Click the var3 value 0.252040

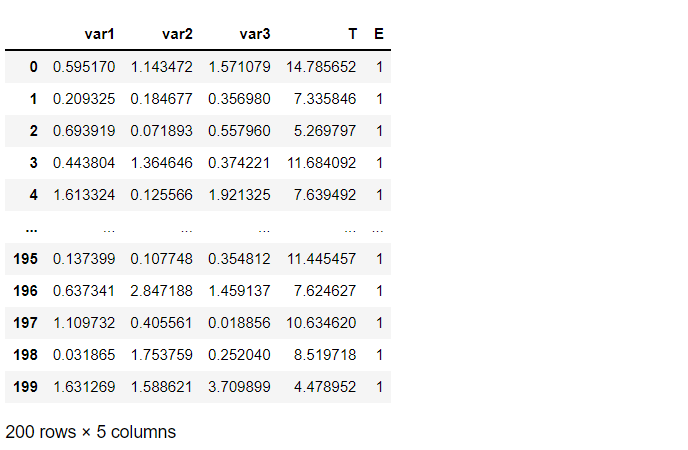pyautogui.click(x=239, y=355)
